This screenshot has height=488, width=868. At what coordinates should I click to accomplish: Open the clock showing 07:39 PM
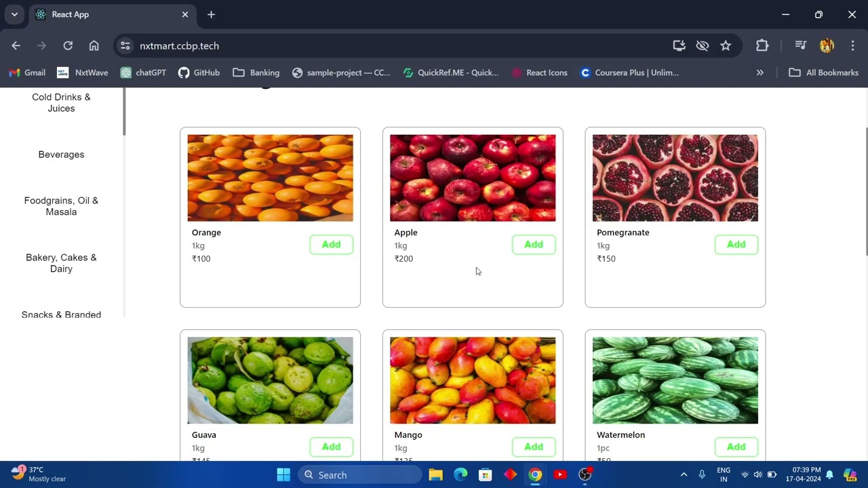tap(803, 474)
